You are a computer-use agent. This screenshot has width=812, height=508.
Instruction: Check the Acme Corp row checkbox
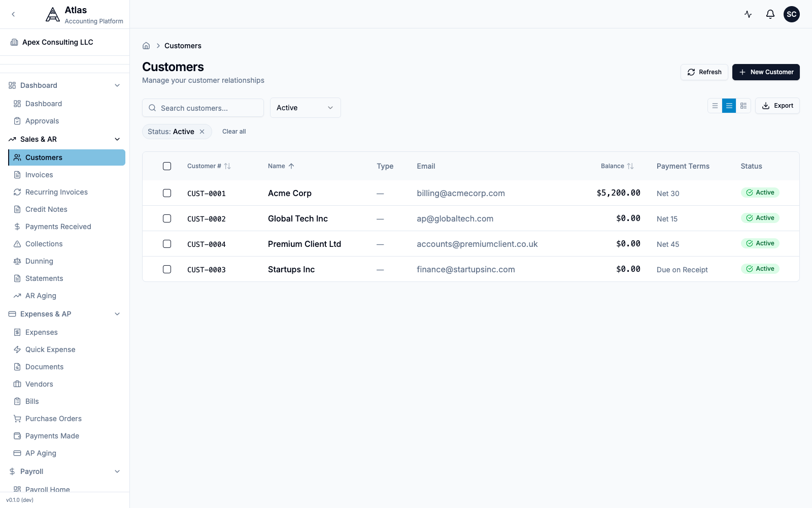pos(167,193)
